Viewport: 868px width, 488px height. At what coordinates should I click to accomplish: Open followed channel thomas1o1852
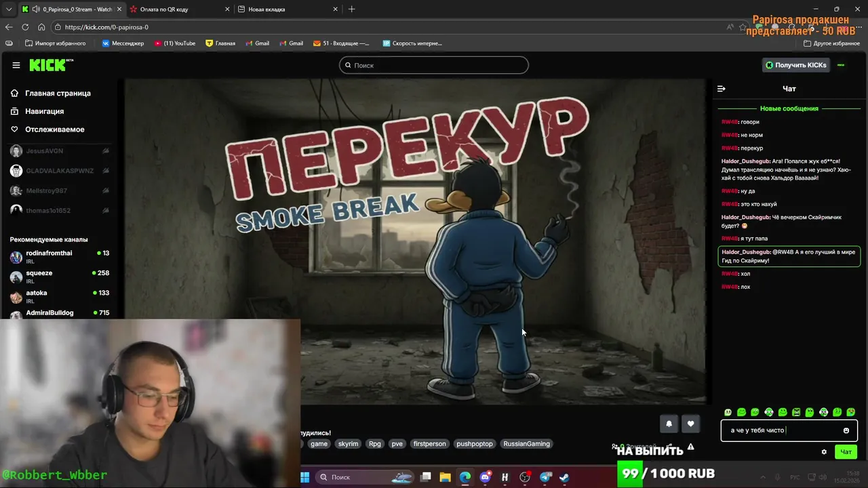click(x=60, y=210)
